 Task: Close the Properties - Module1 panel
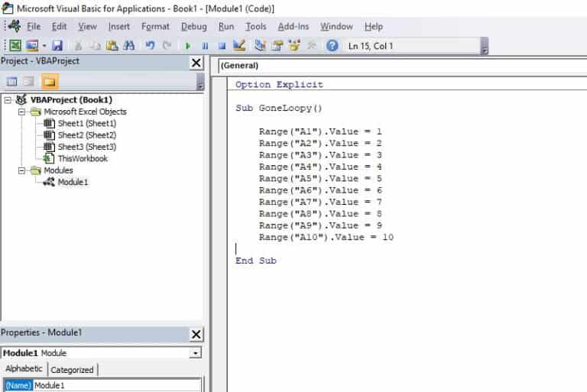click(x=196, y=335)
